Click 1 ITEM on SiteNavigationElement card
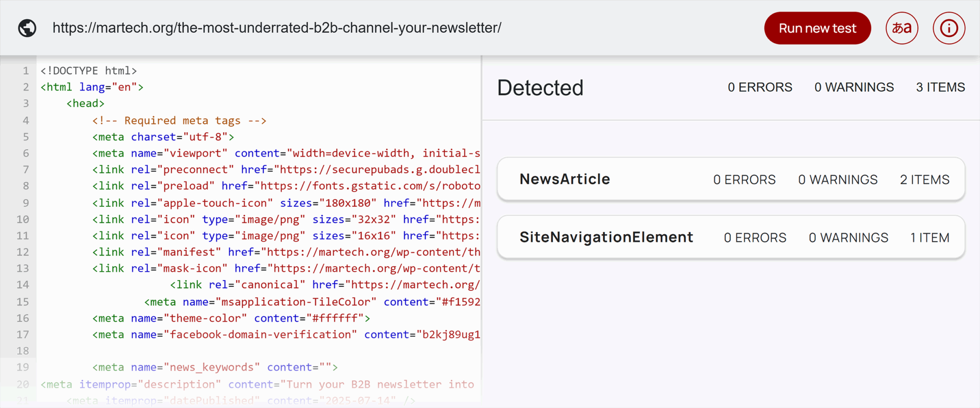This screenshot has width=980, height=408. [x=930, y=238]
